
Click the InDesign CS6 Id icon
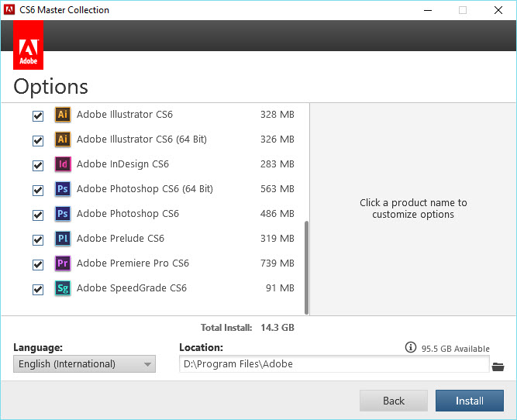click(x=63, y=164)
